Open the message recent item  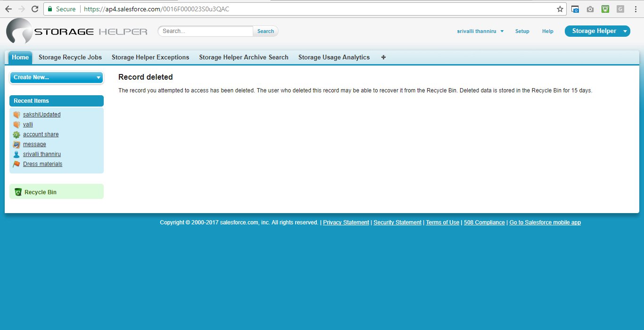point(34,144)
